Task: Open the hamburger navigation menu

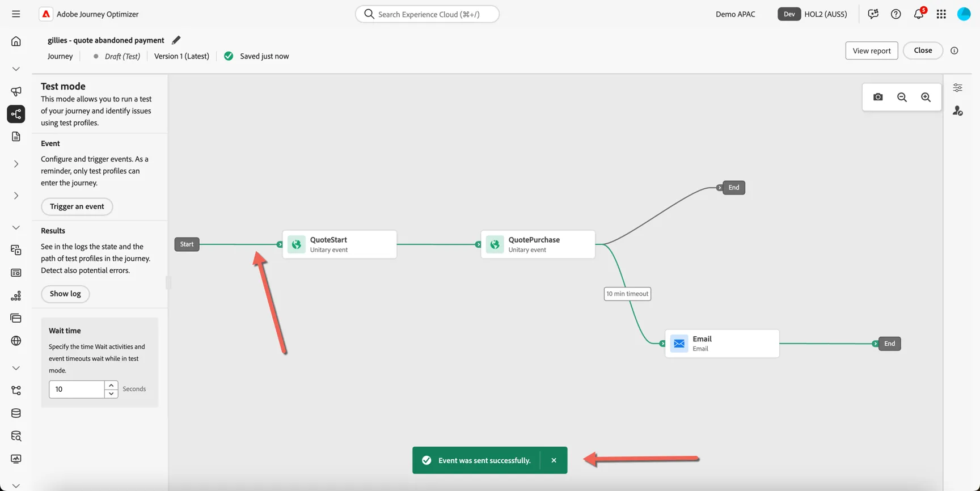Action: tap(16, 14)
